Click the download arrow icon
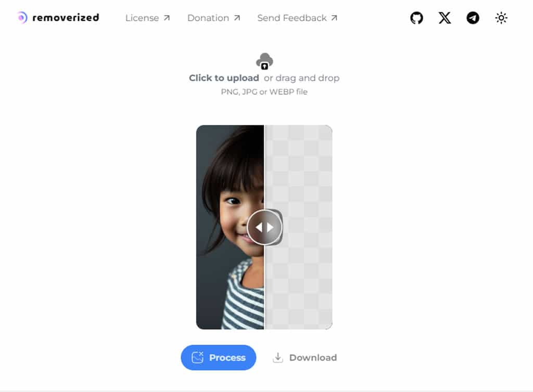 tap(278, 358)
